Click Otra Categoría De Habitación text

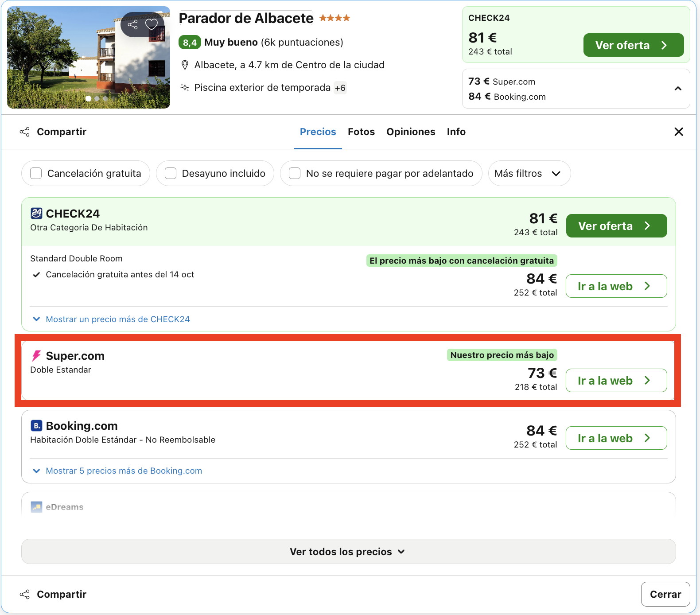[89, 228]
